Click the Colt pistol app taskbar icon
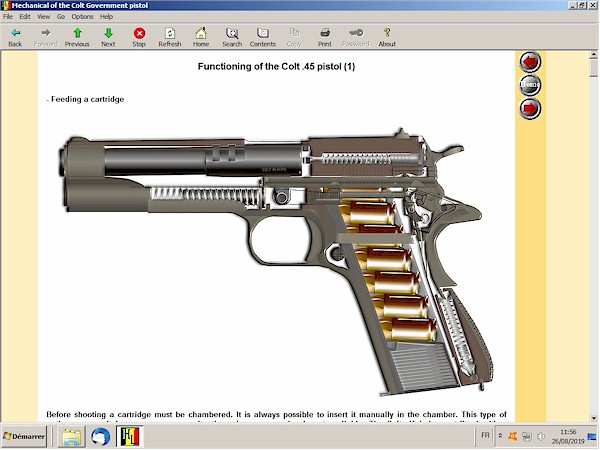This screenshot has height=450, width=600. point(130,437)
